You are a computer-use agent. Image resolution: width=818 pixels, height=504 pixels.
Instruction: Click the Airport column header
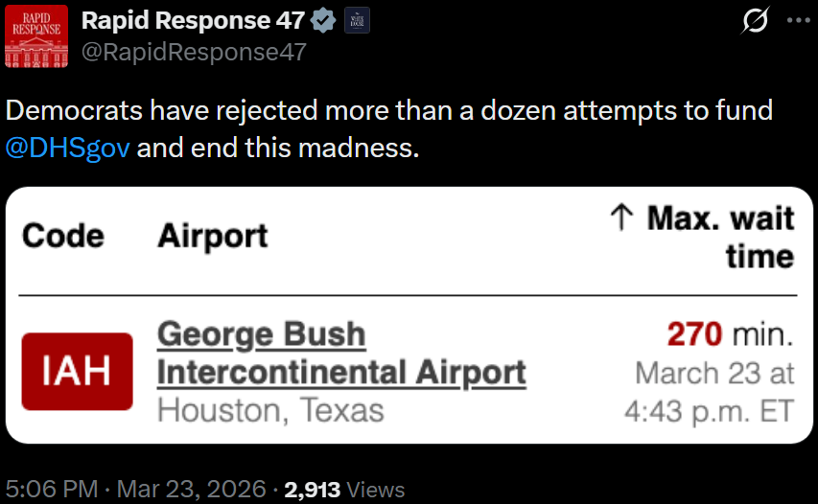(x=212, y=236)
